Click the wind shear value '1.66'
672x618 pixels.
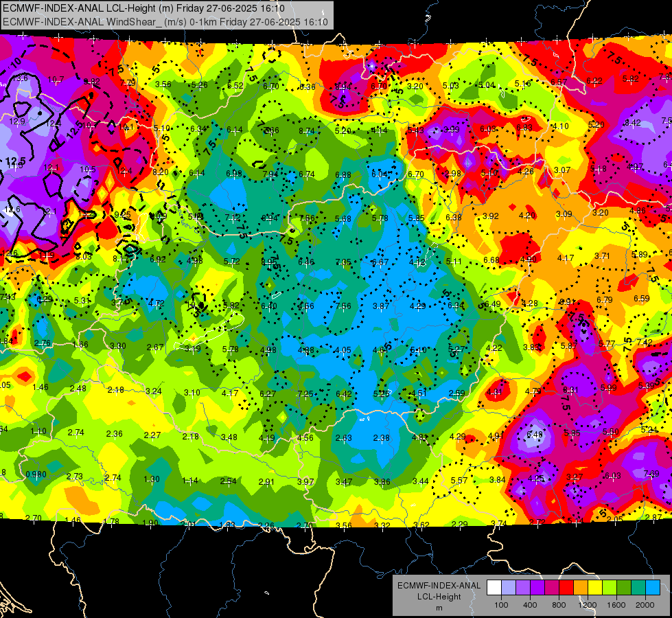pos(80,345)
